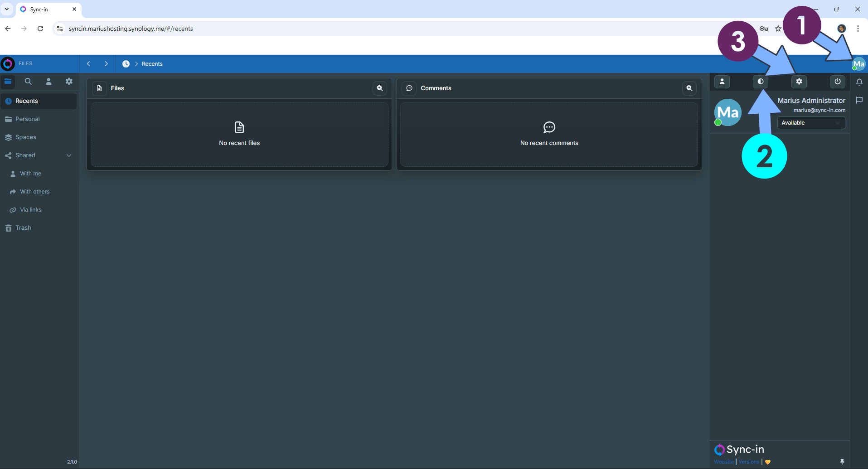The height and width of the screenshot is (469, 868).
Task: Click the green online status dot on the avatar
Action: tap(719, 123)
